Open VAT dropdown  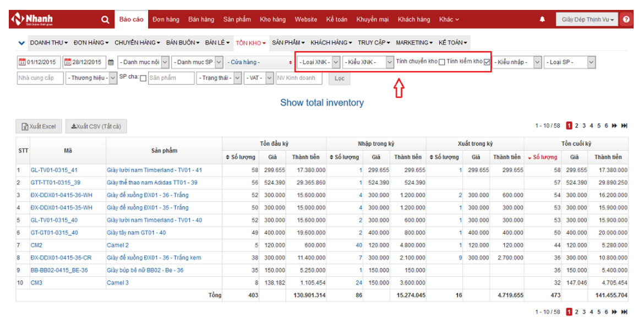[x=259, y=78]
